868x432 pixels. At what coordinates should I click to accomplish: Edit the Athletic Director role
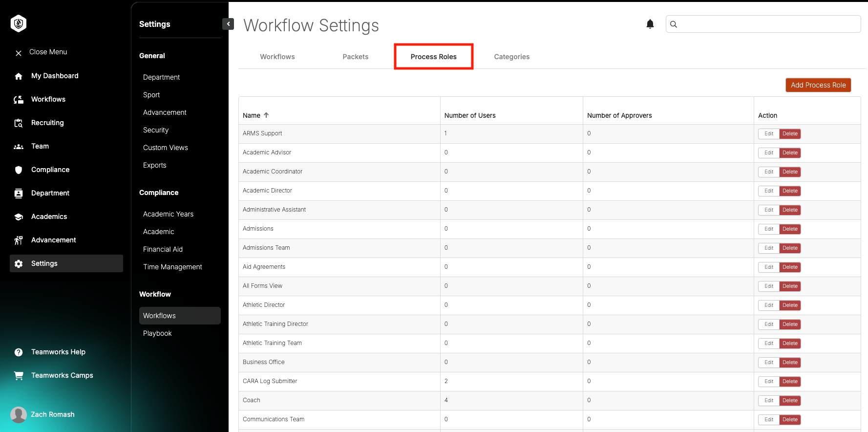tap(769, 305)
